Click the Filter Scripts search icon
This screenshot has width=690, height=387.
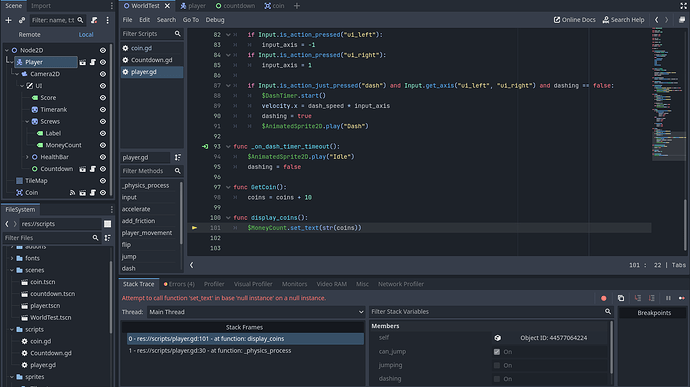pos(178,33)
